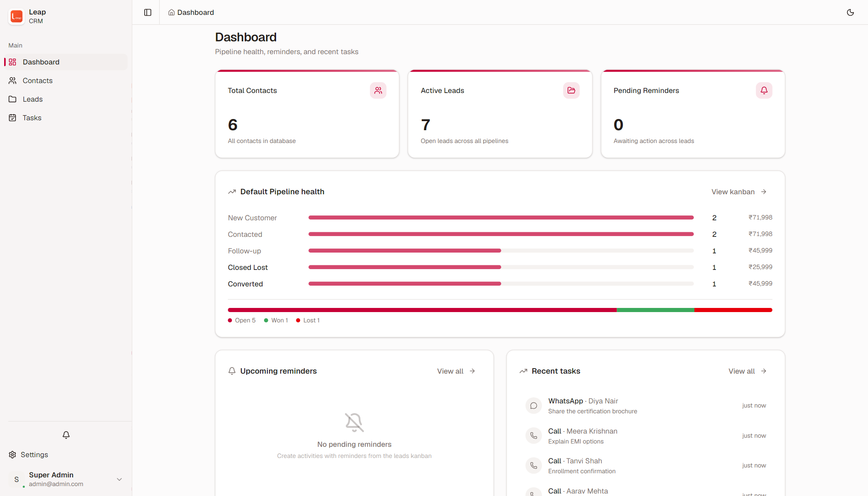Click the bell icon beside Upcoming reminders
Screen dimensions: 868x496
coord(232,371)
